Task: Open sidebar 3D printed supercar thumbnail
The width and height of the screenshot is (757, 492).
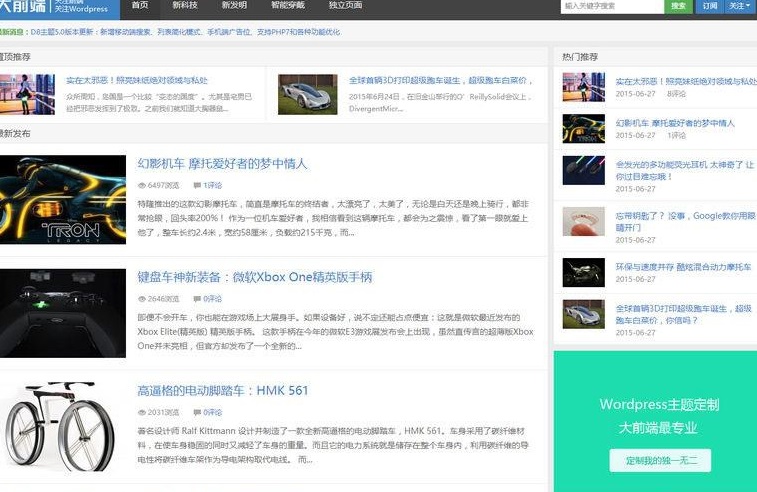Action: [584, 314]
